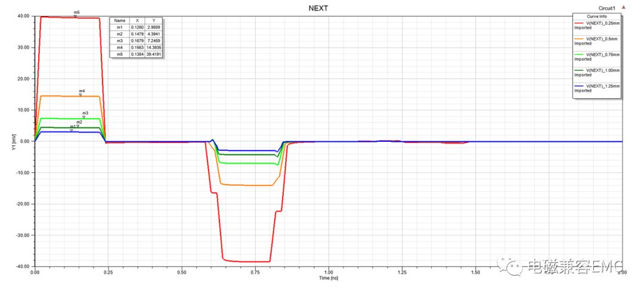This screenshot has width=644, height=295.
Task: Click the X value 0.1679 in marker table
Action: pyautogui.click(x=137, y=41)
